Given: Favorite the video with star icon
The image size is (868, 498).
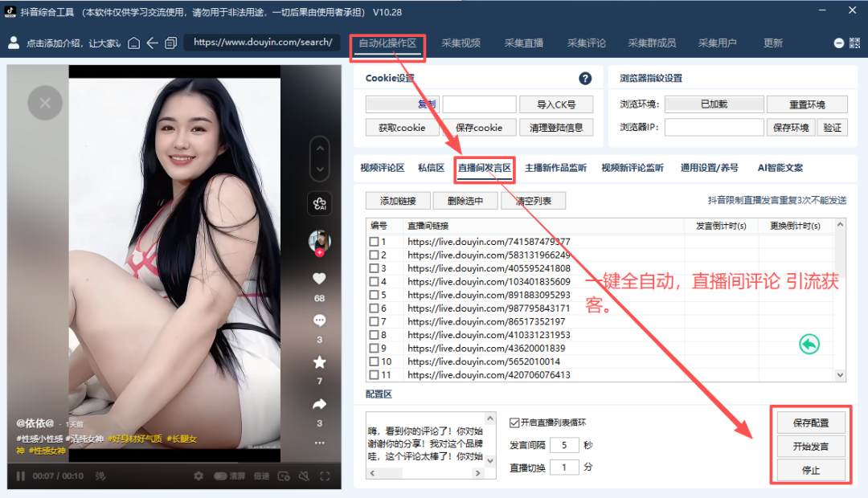Looking at the screenshot, I should point(319,362).
